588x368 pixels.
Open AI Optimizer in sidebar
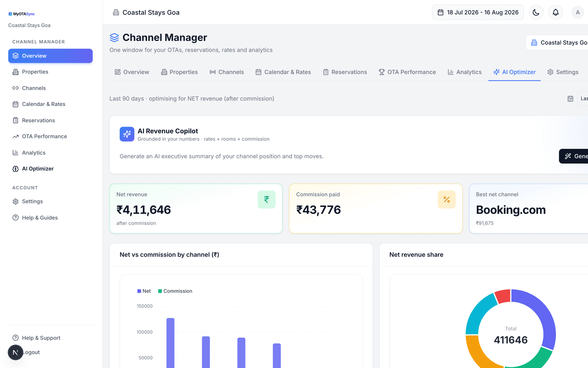pos(51,169)
